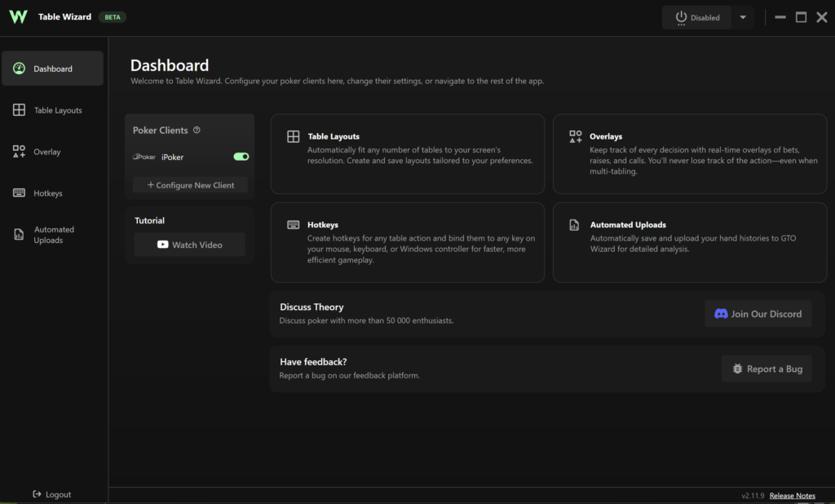Click the Have feedback? heading

tap(313, 362)
